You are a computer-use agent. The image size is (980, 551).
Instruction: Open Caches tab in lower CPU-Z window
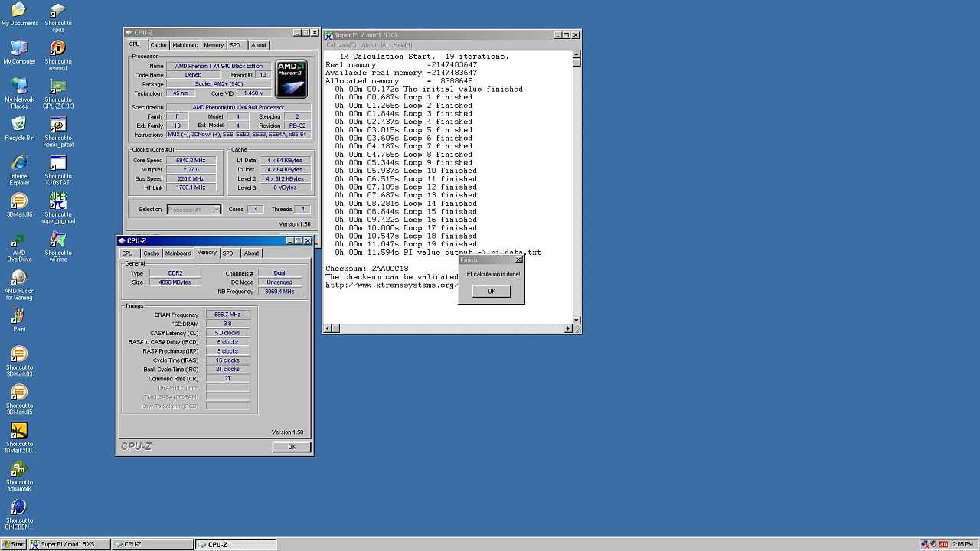coord(152,253)
